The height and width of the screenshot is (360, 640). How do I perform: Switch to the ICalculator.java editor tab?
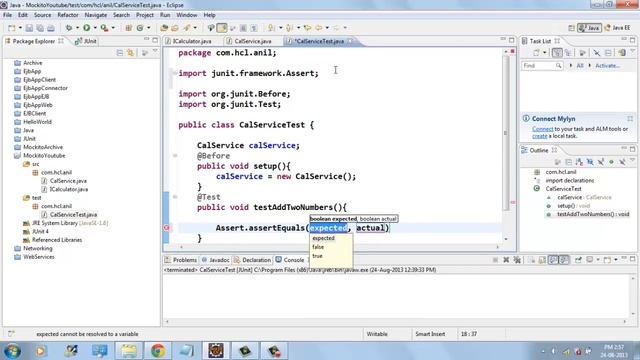coord(192,41)
